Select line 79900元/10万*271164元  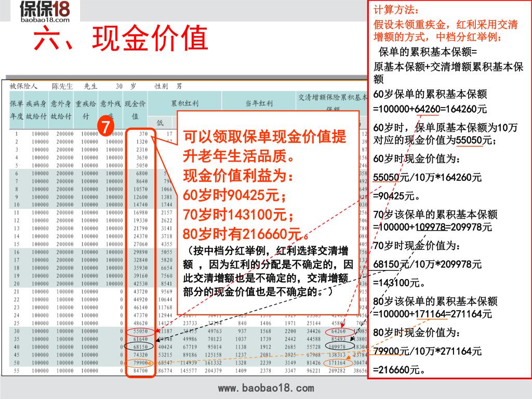428,351
